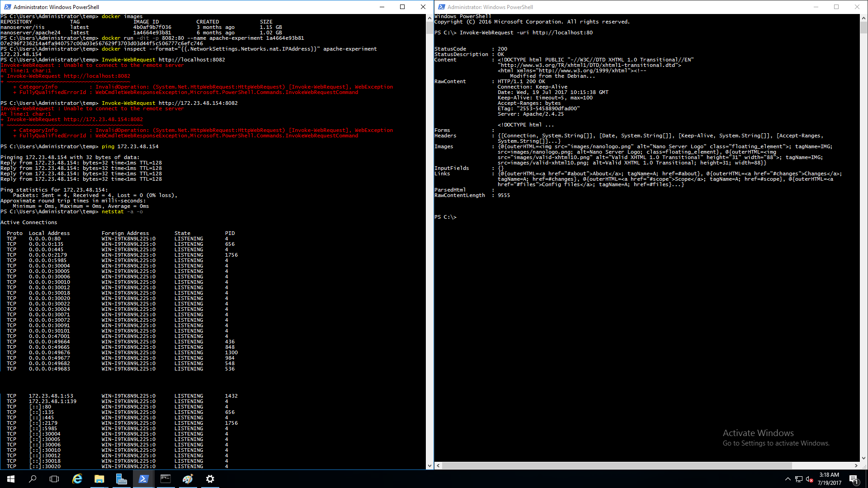The width and height of the screenshot is (868, 488).
Task: Maximize the left PowerShell window
Action: click(402, 7)
